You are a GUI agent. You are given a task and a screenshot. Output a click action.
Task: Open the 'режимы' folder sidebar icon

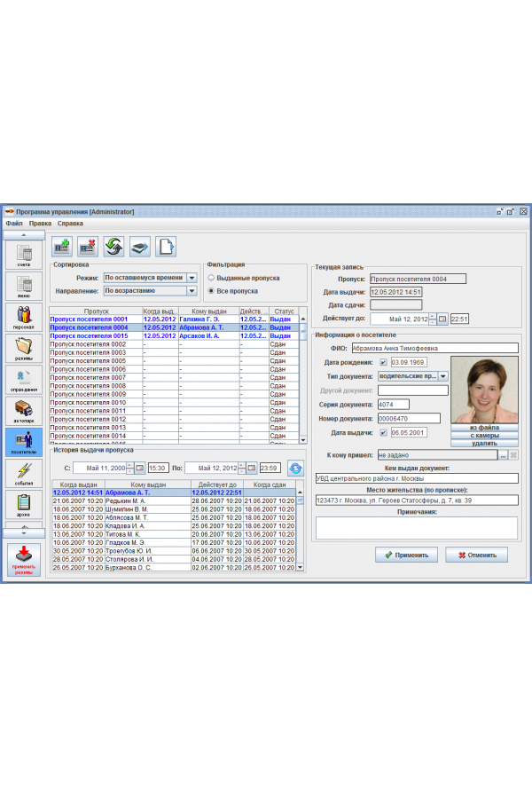click(x=24, y=350)
